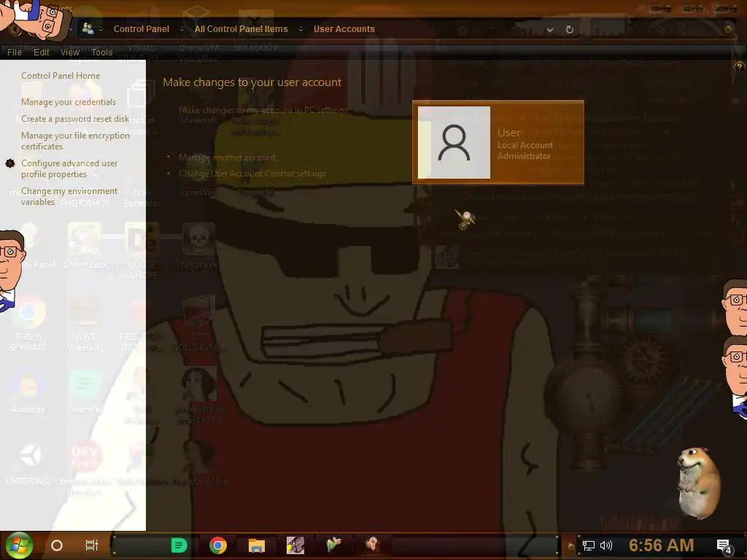Screen dimensions: 747x560
Task: Open the volume speaker tray icon
Action: pyautogui.click(x=606, y=545)
